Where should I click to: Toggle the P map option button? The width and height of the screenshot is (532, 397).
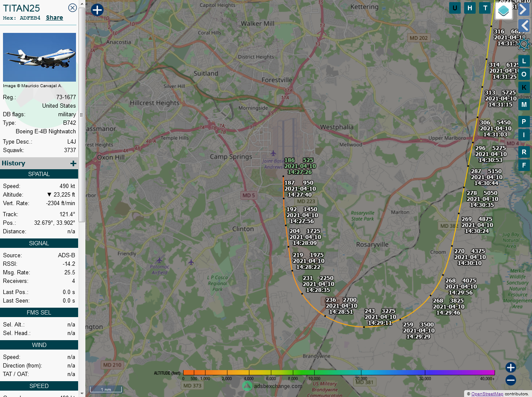[x=524, y=122]
